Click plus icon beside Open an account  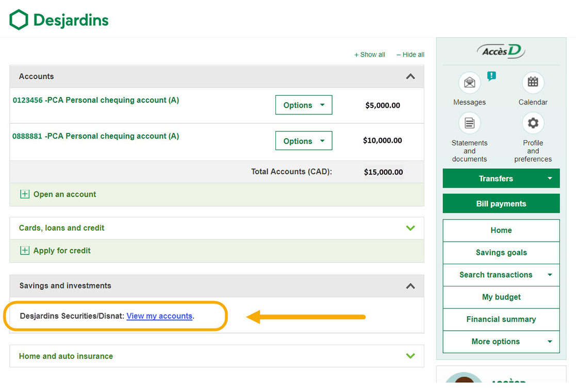pyautogui.click(x=25, y=194)
